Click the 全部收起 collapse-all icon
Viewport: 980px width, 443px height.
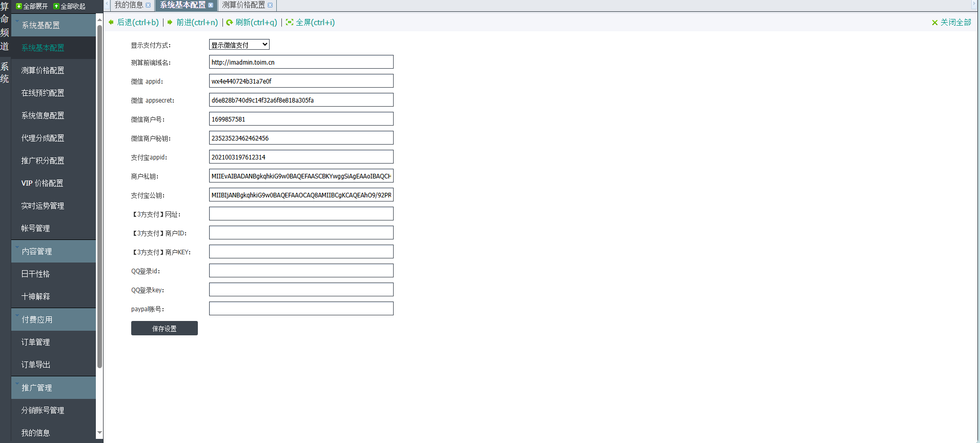[56, 6]
